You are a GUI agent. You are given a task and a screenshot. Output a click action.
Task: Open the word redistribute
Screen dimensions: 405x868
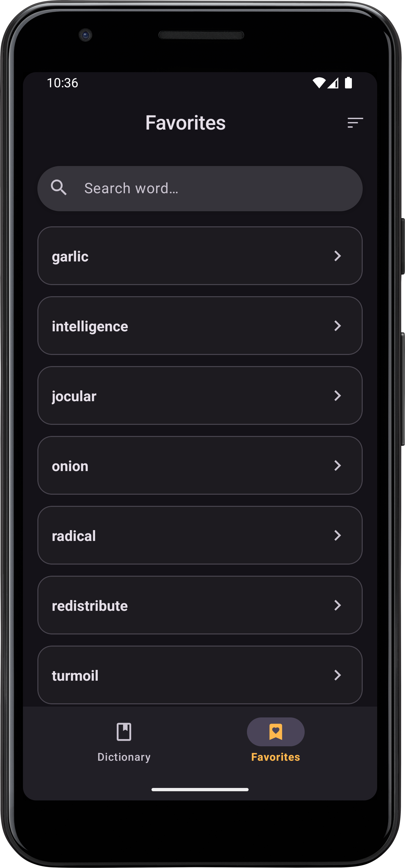(90, 606)
